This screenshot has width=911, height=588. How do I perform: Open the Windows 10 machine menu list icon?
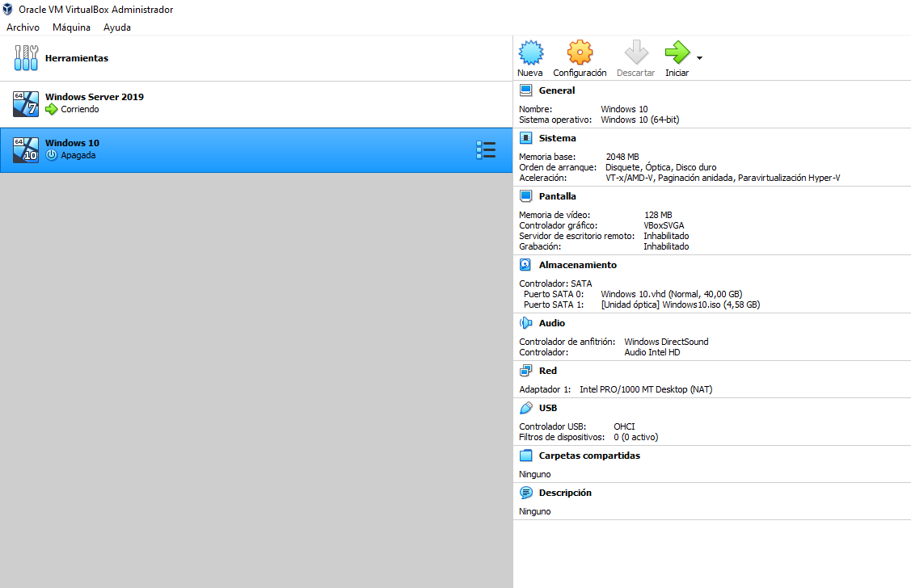tap(486, 149)
